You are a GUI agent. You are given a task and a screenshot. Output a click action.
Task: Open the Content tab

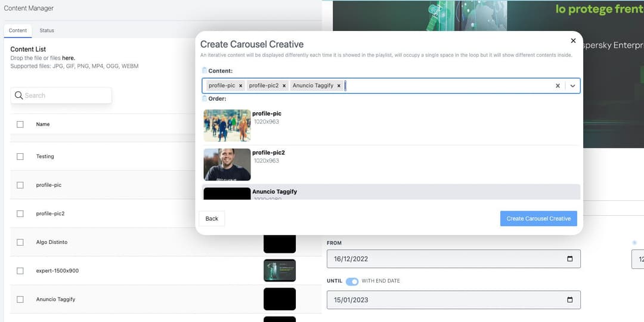18,30
